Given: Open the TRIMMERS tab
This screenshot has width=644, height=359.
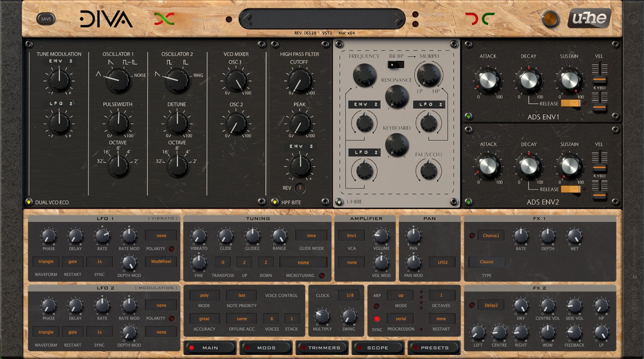Looking at the screenshot, I should coord(322,347).
